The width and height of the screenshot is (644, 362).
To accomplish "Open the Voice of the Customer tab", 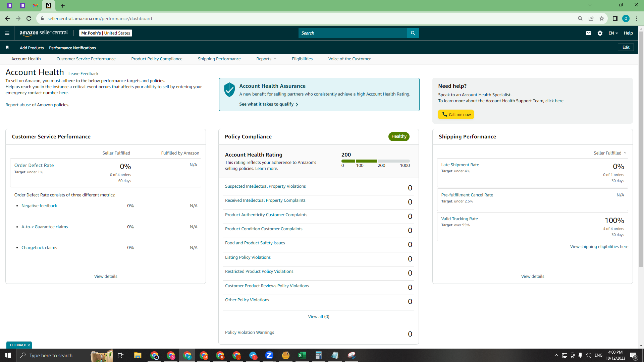I will coord(350,59).
